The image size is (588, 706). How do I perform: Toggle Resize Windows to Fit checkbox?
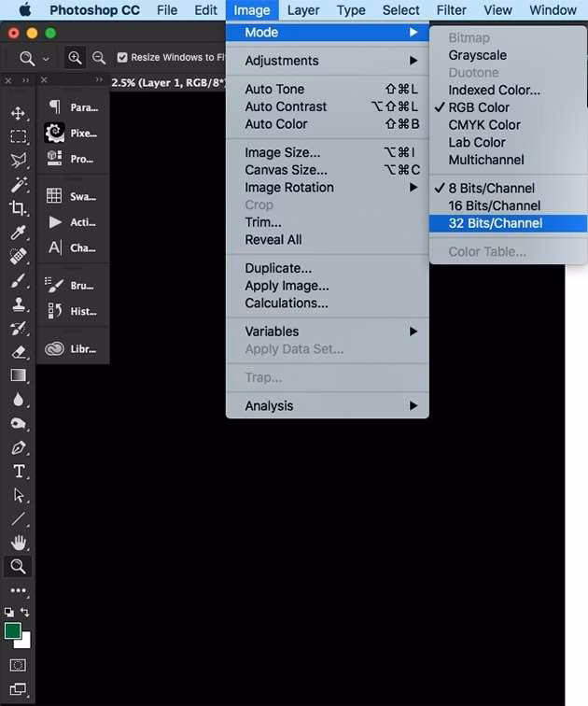coord(122,58)
